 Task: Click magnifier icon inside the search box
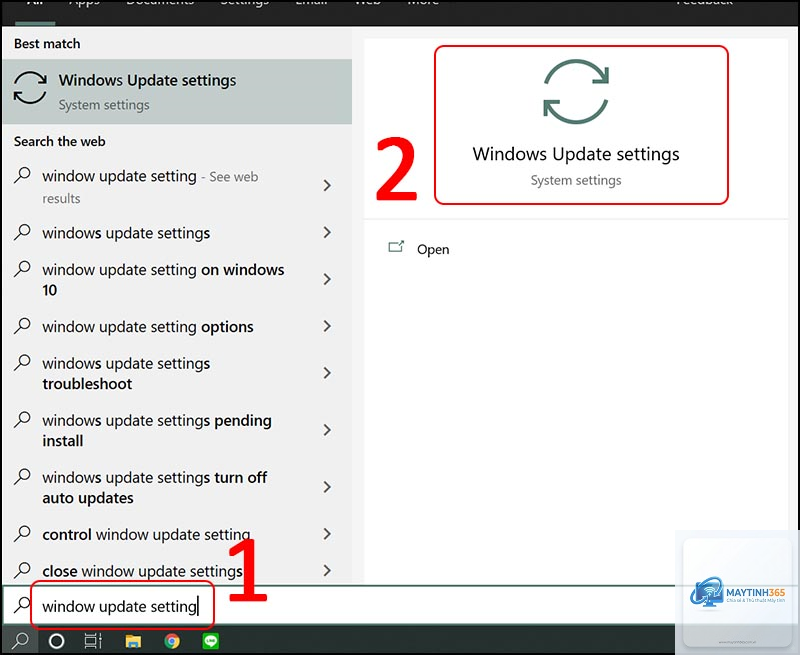[22, 605]
